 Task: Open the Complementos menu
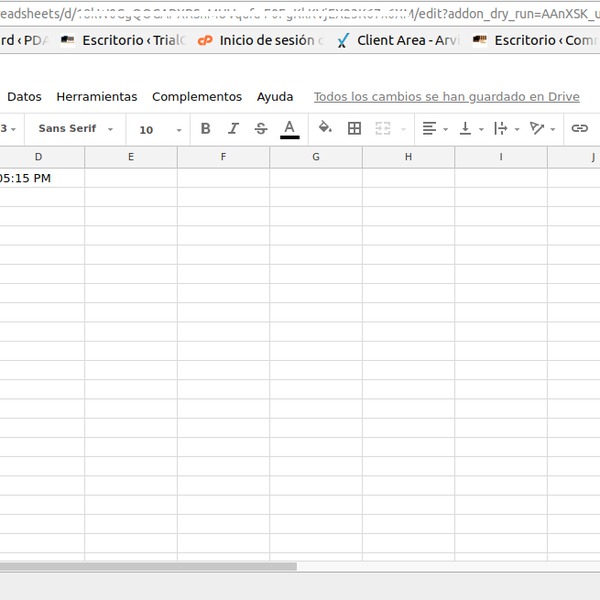(x=197, y=97)
